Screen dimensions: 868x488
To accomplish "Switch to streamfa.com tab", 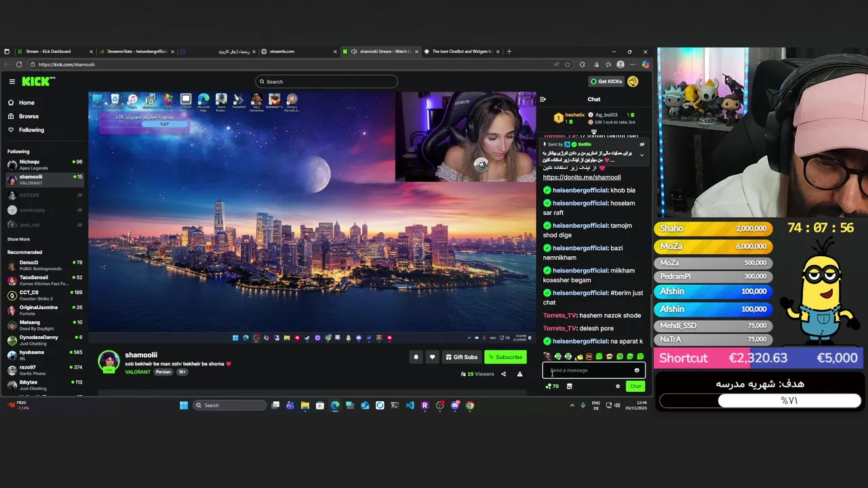I will 298,52.
